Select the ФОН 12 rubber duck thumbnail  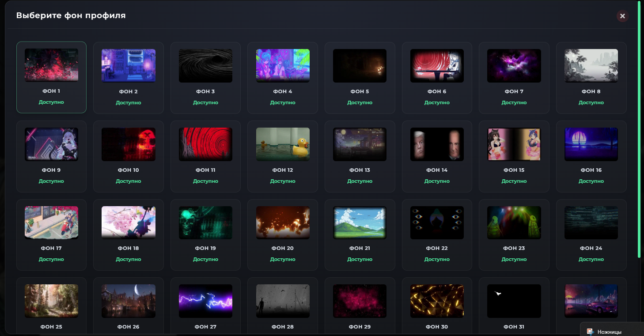[283, 144]
